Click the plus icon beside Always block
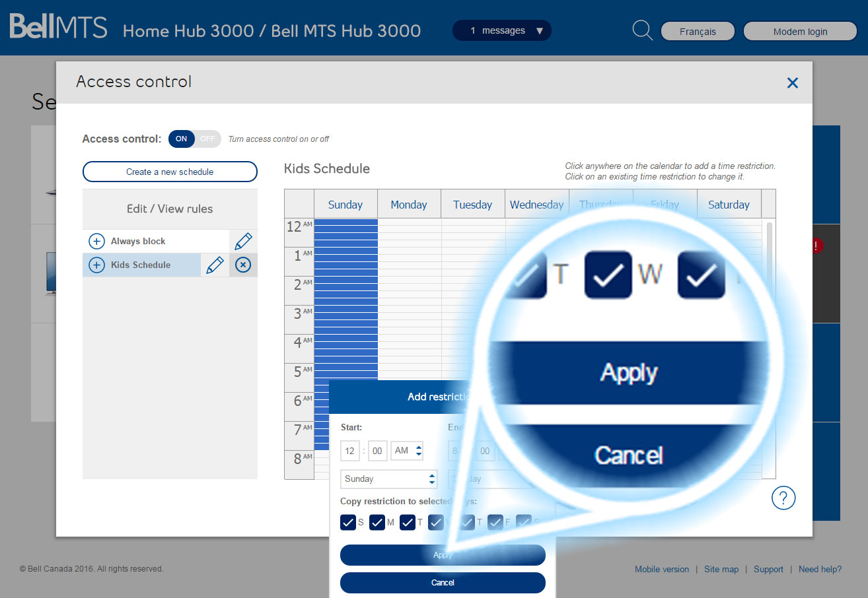Image resolution: width=868 pixels, height=598 pixels. (96, 241)
